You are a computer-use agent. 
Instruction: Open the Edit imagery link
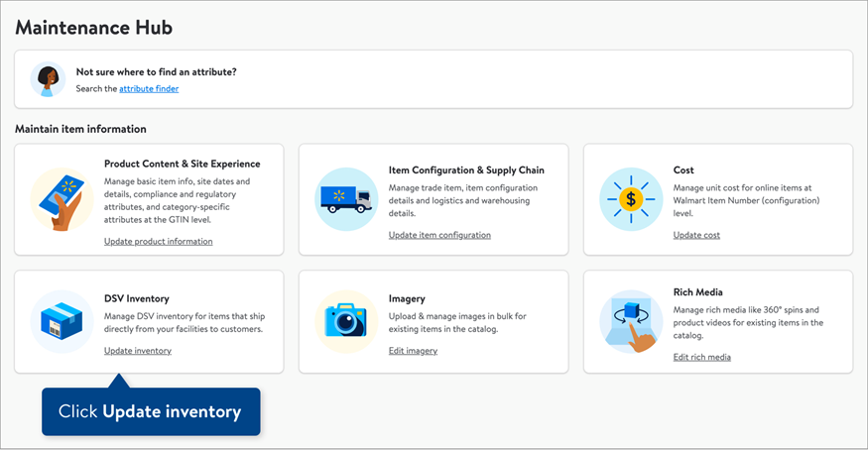point(413,351)
